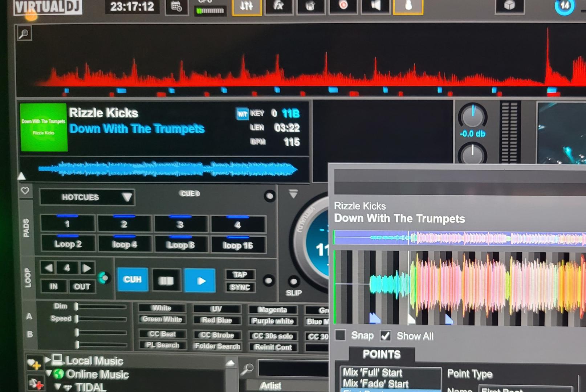Click the Dim slider

(x=101, y=307)
